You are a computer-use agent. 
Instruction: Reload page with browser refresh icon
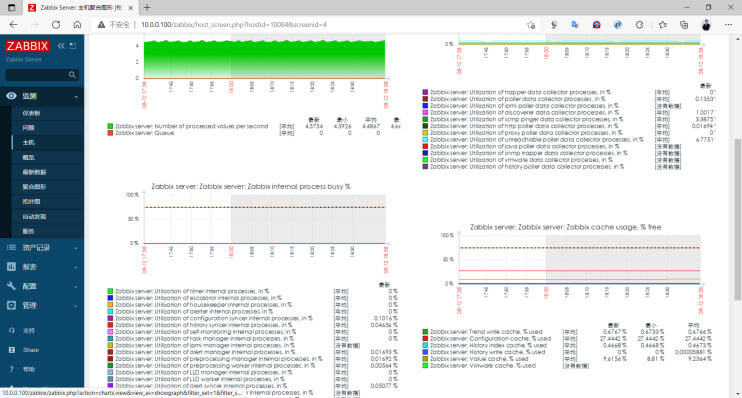56,25
